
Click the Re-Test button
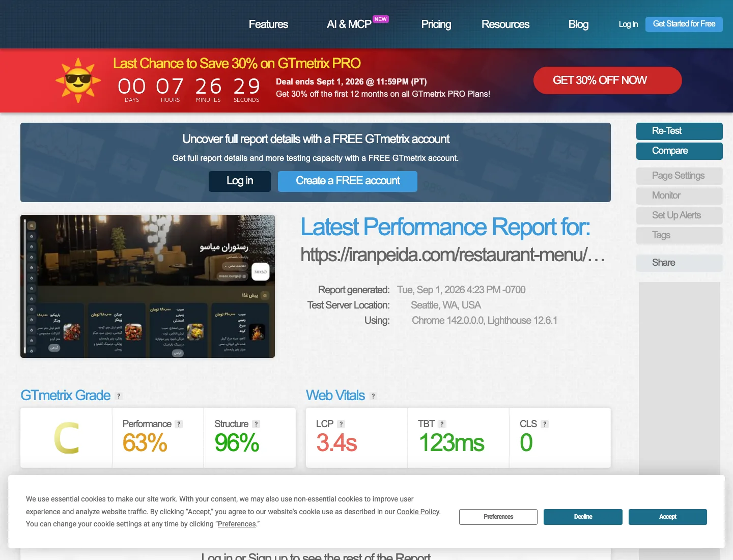click(680, 131)
